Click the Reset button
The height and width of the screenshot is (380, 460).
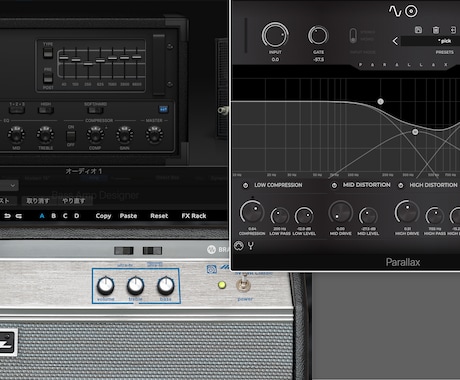pyautogui.click(x=159, y=216)
